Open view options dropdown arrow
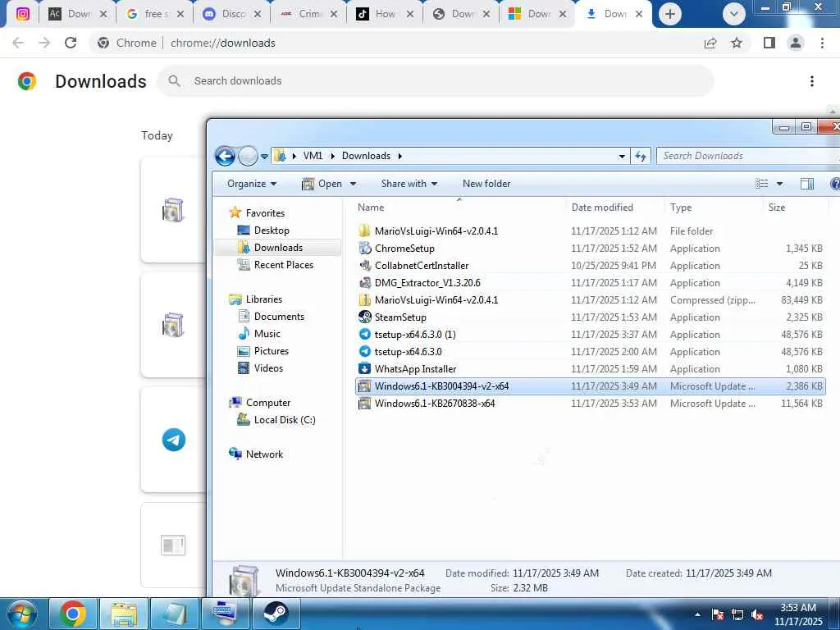The image size is (840, 630). coord(780,184)
